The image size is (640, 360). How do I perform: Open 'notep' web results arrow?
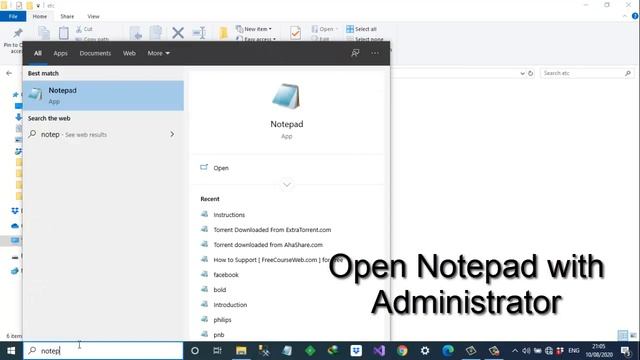click(172, 134)
